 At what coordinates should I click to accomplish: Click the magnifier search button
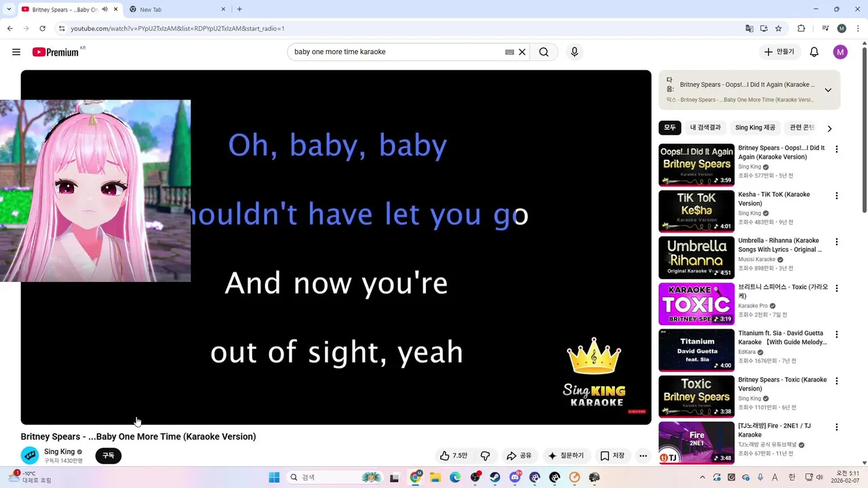pyautogui.click(x=544, y=52)
